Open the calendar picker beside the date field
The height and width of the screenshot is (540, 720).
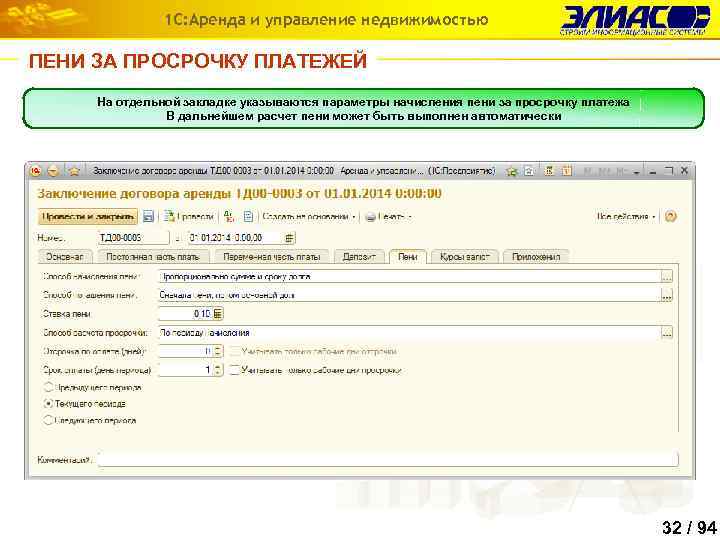point(289,238)
